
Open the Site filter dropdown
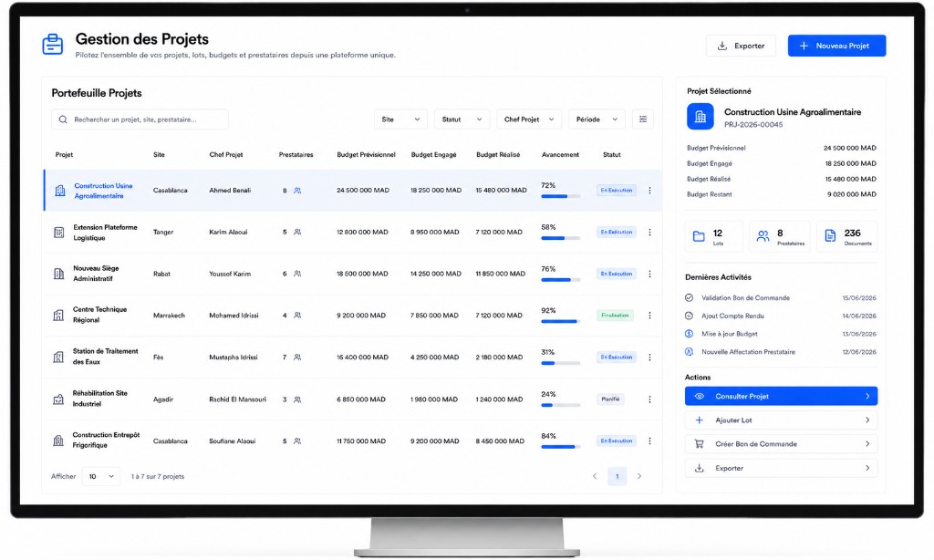[x=401, y=119]
